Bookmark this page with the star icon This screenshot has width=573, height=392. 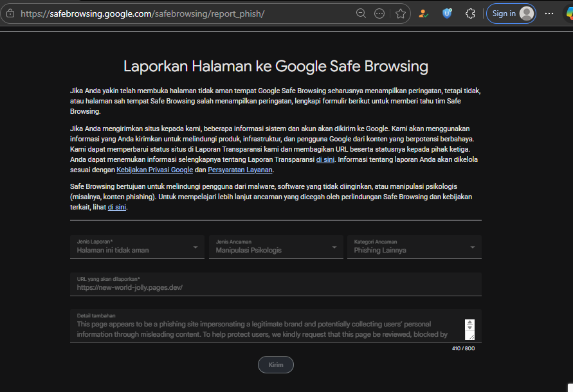(x=401, y=13)
